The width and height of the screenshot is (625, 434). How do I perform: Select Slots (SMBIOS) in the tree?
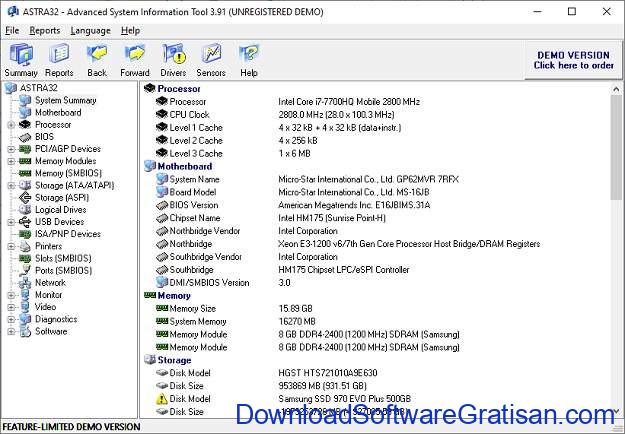(x=63, y=258)
